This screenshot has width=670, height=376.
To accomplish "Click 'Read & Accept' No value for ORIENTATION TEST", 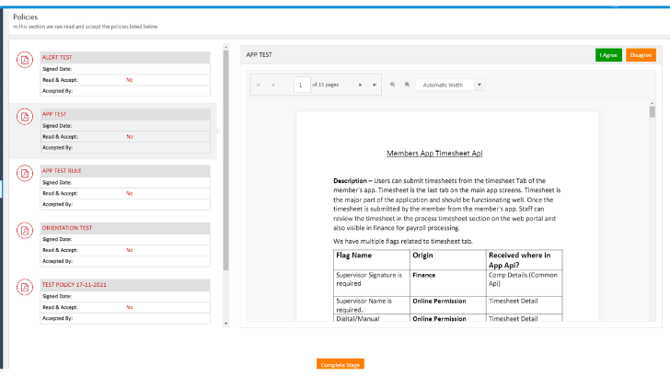I will (129, 250).
